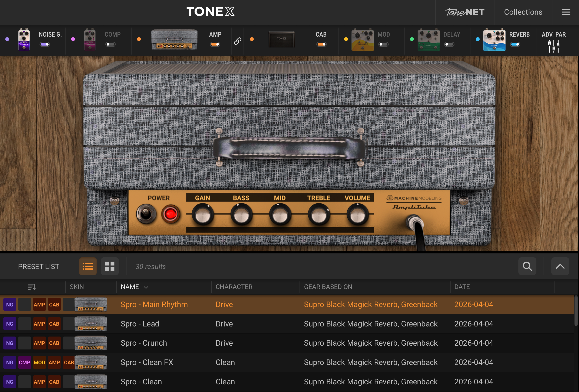Click the PRESET LIST label
Screen dimensions: 579x392
coord(39,266)
